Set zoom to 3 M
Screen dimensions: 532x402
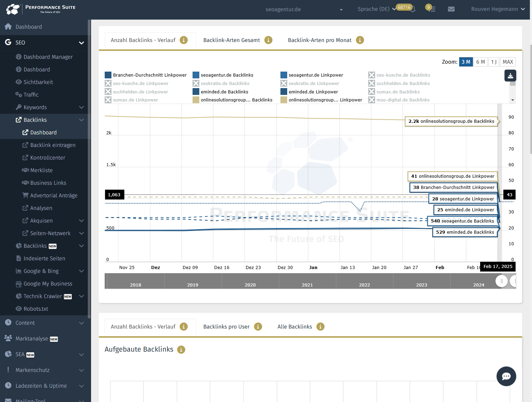tap(466, 62)
